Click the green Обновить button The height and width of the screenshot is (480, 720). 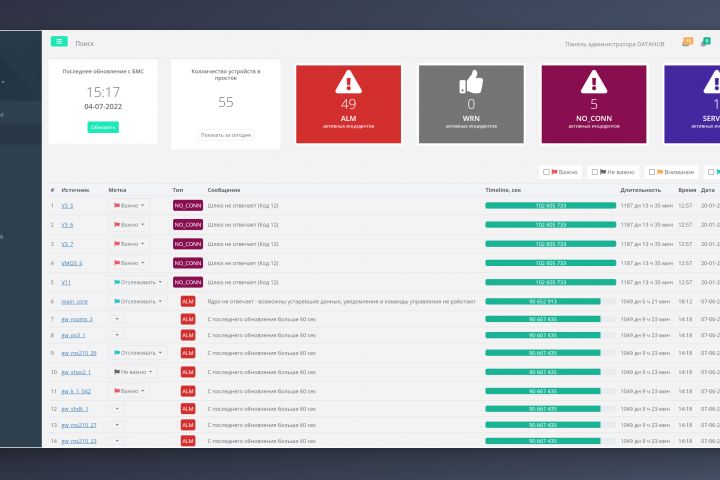pyautogui.click(x=103, y=127)
